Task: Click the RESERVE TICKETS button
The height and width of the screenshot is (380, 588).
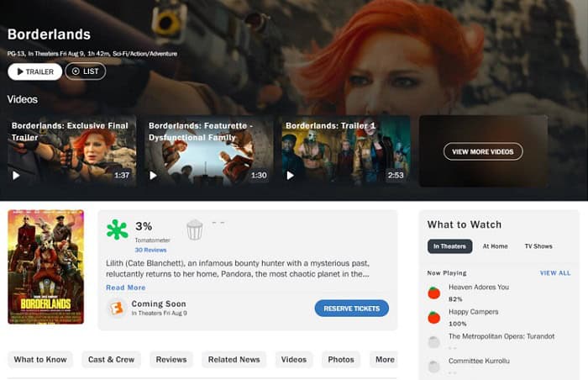Action: click(351, 309)
